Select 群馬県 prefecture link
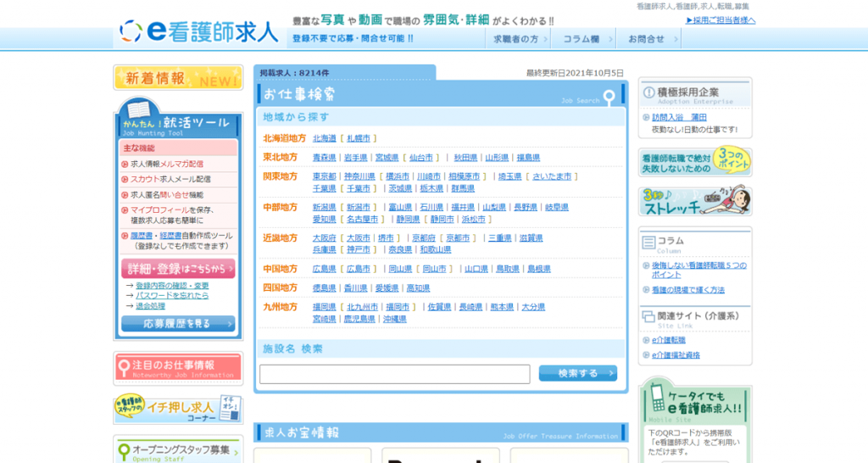The height and width of the screenshot is (463, 868). (x=463, y=189)
